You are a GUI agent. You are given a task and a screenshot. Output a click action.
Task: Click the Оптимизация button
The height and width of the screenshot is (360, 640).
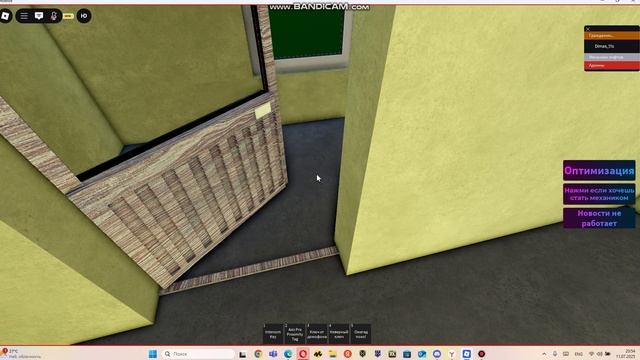(599, 171)
